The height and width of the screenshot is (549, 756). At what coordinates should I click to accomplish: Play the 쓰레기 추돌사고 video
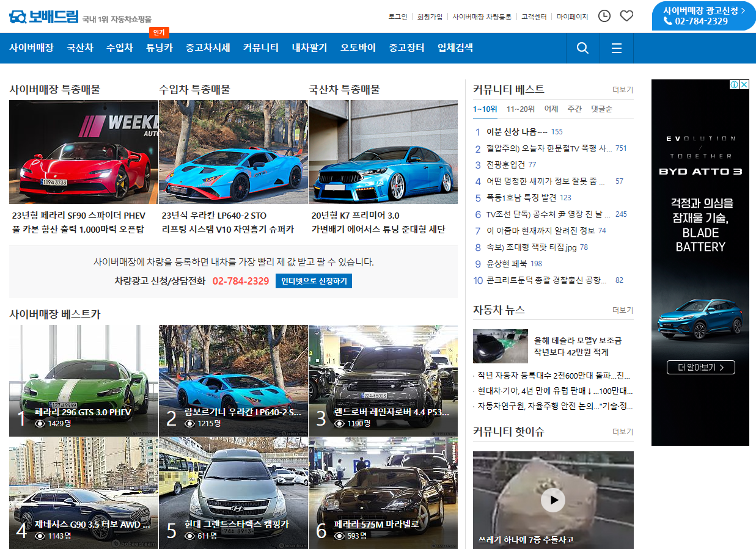(x=552, y=500)
